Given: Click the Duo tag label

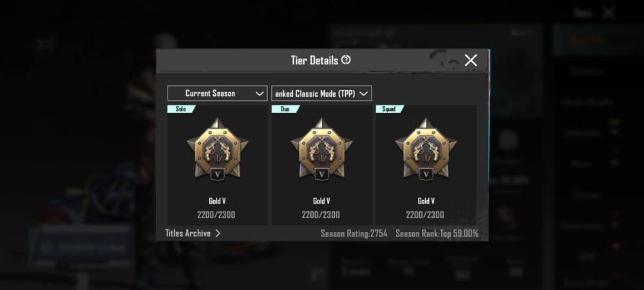Looking at the screenshot, I should tap(285, 109).
